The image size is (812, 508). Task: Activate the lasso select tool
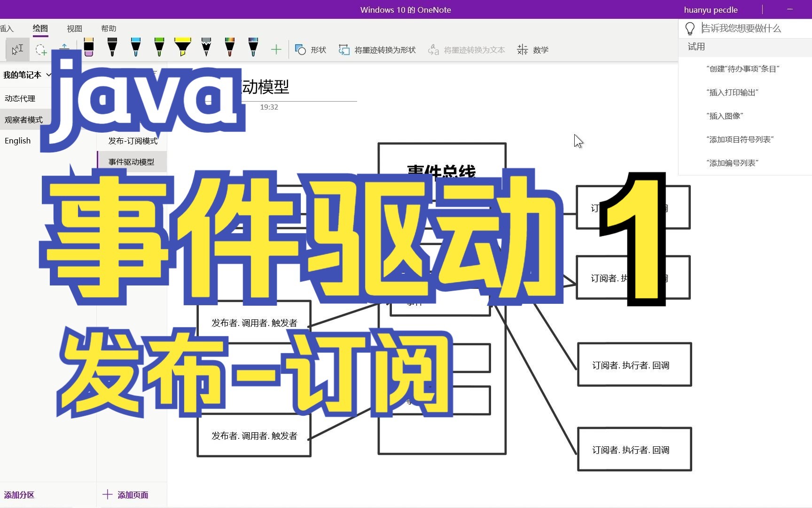41,49
